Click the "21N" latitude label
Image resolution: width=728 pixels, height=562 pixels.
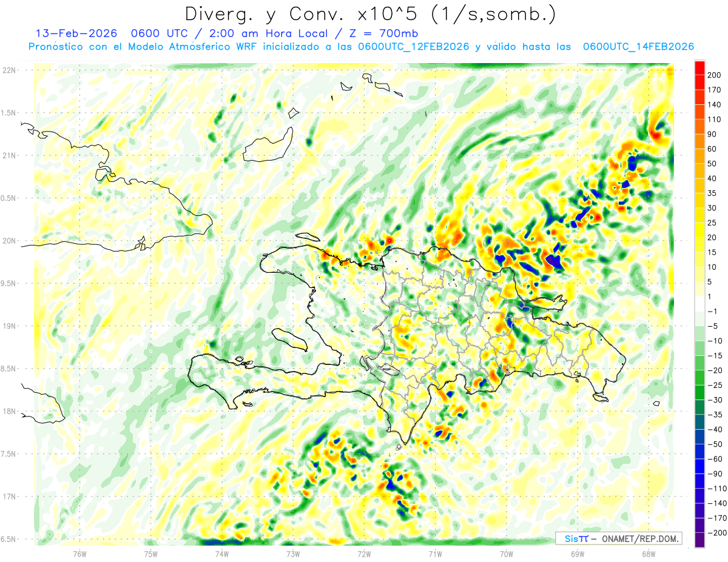point(9,155)
